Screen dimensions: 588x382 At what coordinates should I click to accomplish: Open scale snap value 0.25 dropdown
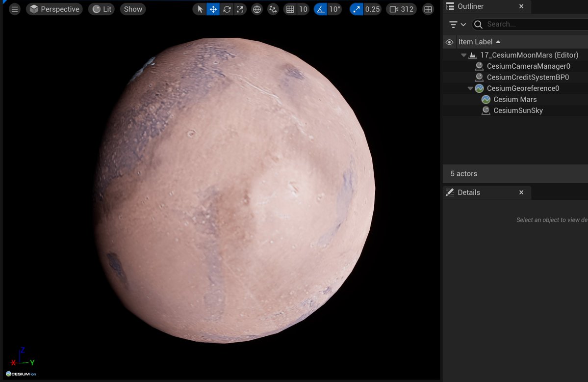click(372, 9)
